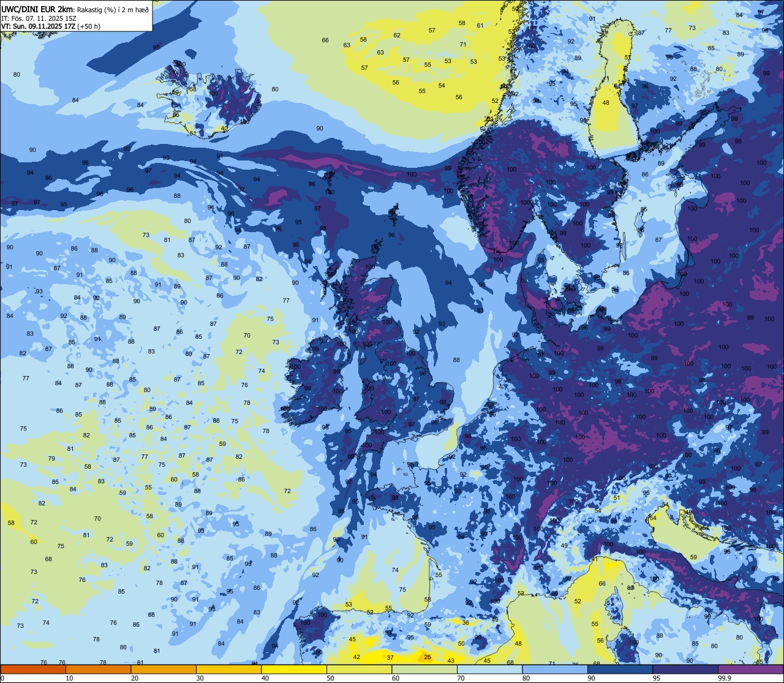Click the initial time line IT: Fös. 07. 11. 2025 15Z

(39, 18)
